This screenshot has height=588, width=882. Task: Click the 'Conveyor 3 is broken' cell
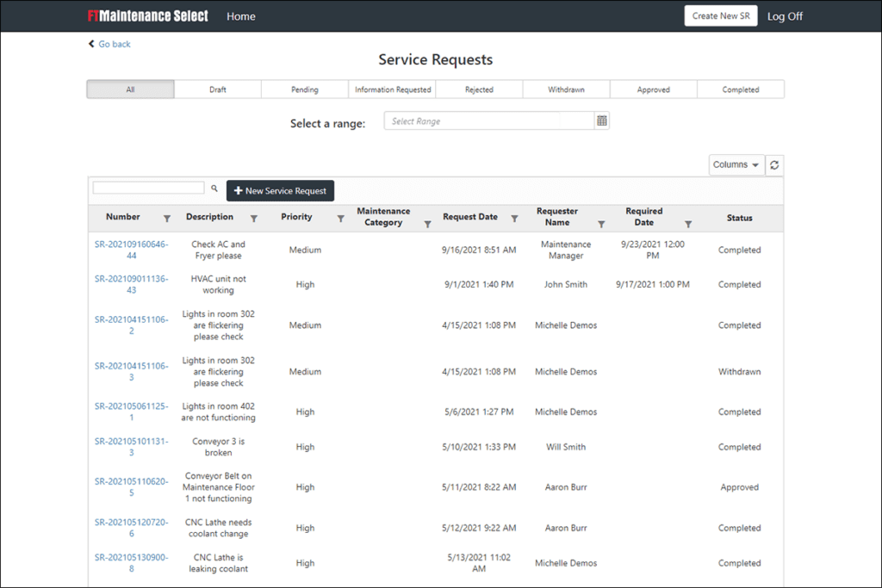pos(218,447)
